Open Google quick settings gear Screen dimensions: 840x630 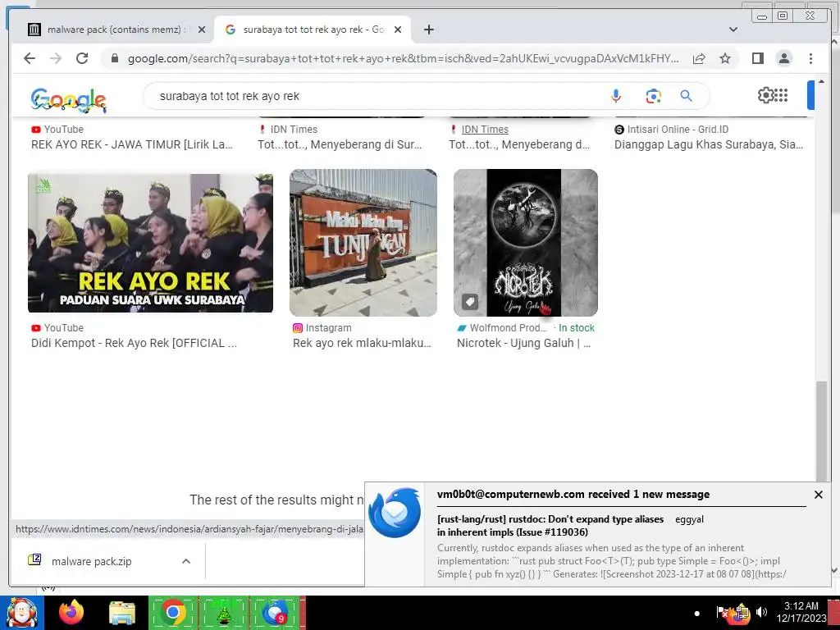coord(766,95)
